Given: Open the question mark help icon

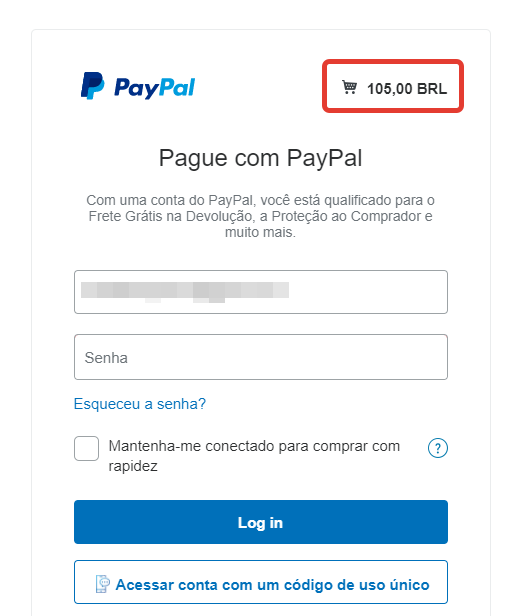Looking at the screenshot, I should tap(438, 448).
